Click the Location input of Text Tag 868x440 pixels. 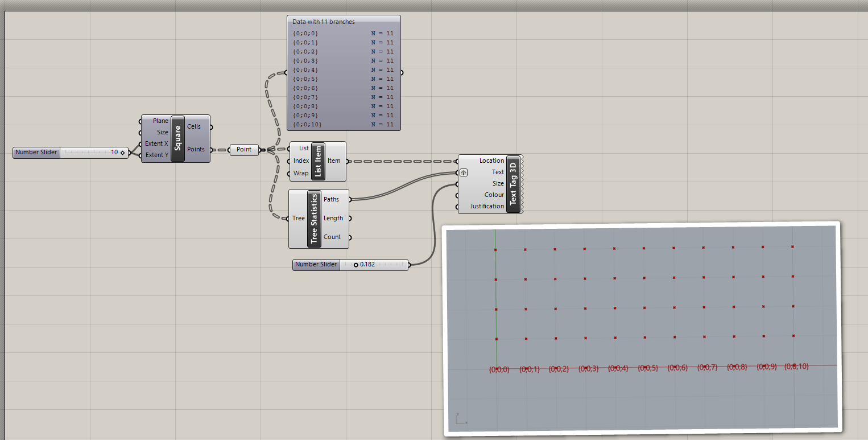(492, 161)
